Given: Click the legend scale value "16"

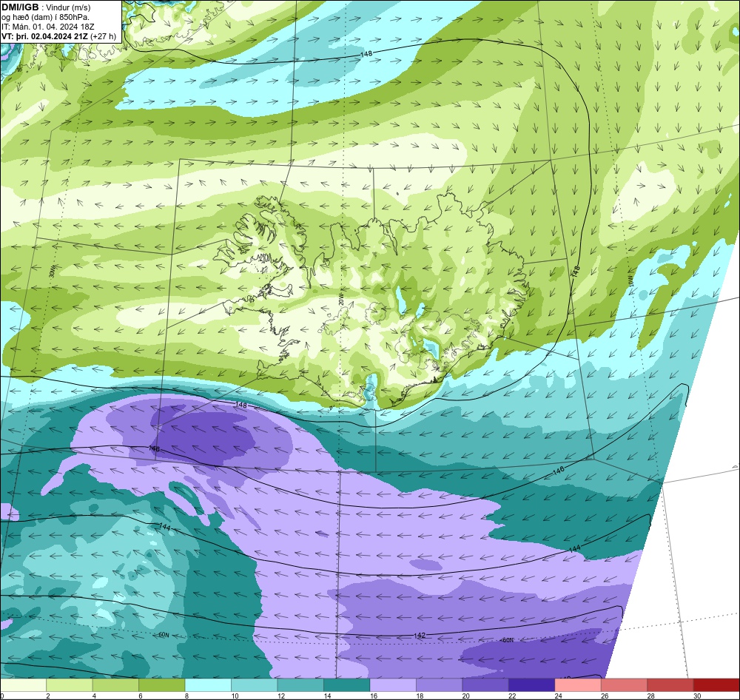Looking at the screenshot, I should [x=373, y=696].
